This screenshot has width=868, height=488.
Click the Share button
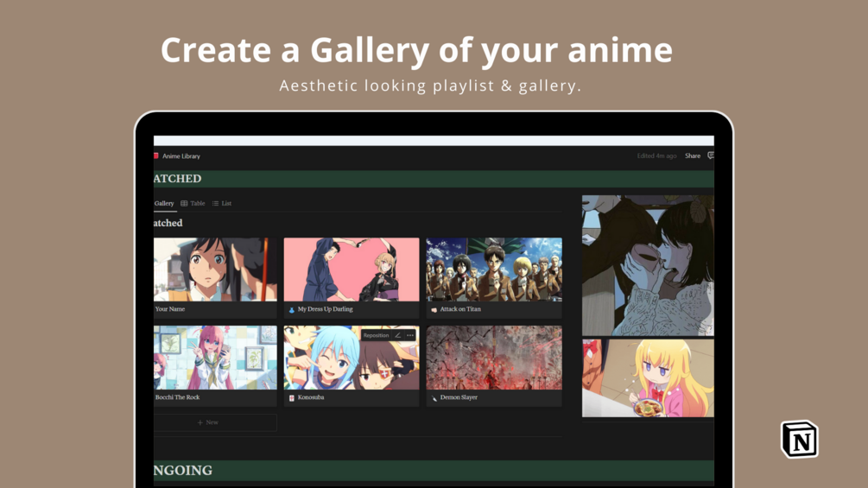(x=693, y=156)
